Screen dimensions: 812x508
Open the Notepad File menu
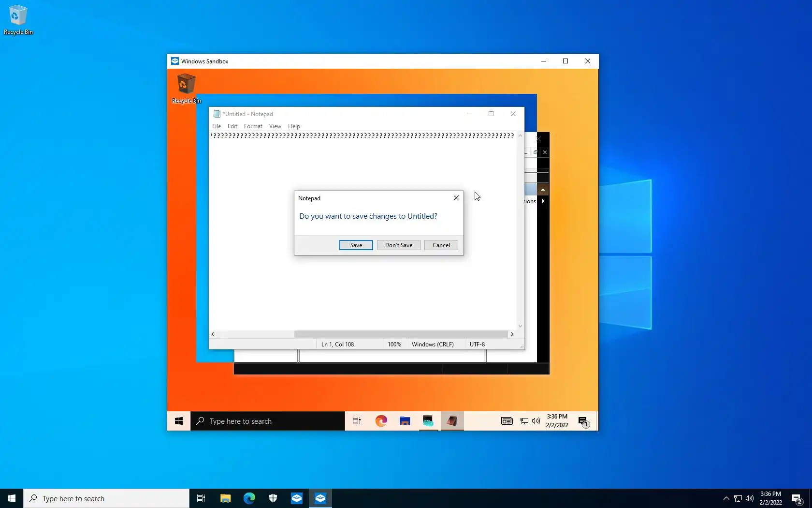click(217, 126)
